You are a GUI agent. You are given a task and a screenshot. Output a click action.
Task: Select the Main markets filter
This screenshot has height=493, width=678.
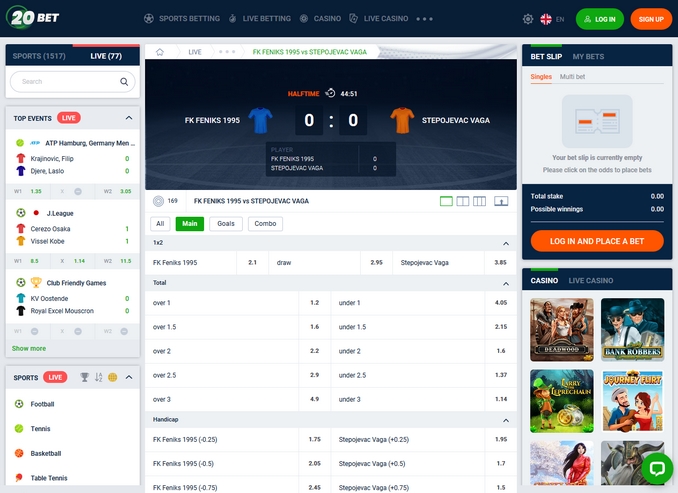click(190, 224)
